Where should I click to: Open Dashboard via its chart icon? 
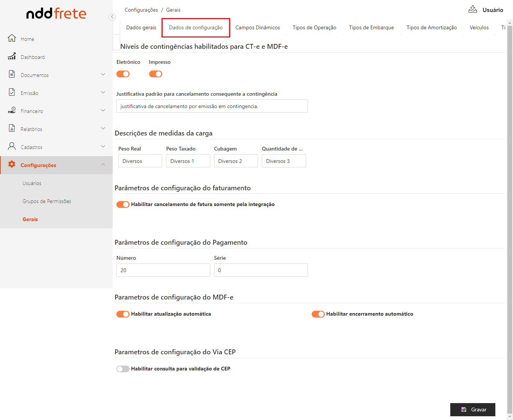[12, 57]
